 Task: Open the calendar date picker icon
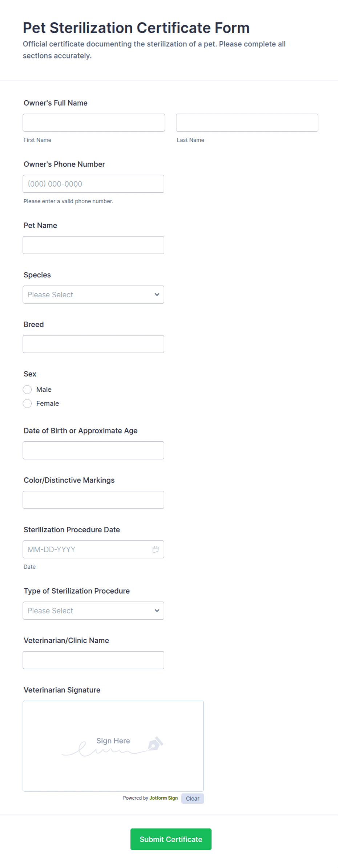(156, 549)
